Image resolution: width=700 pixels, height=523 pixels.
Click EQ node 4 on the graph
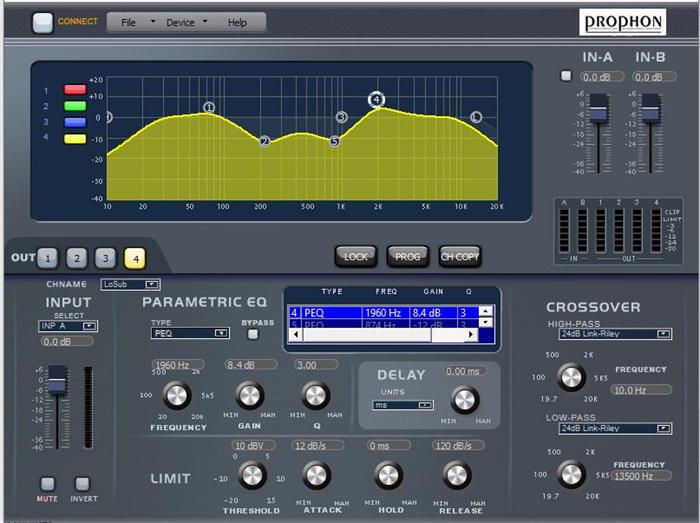[x=376, y=99]
